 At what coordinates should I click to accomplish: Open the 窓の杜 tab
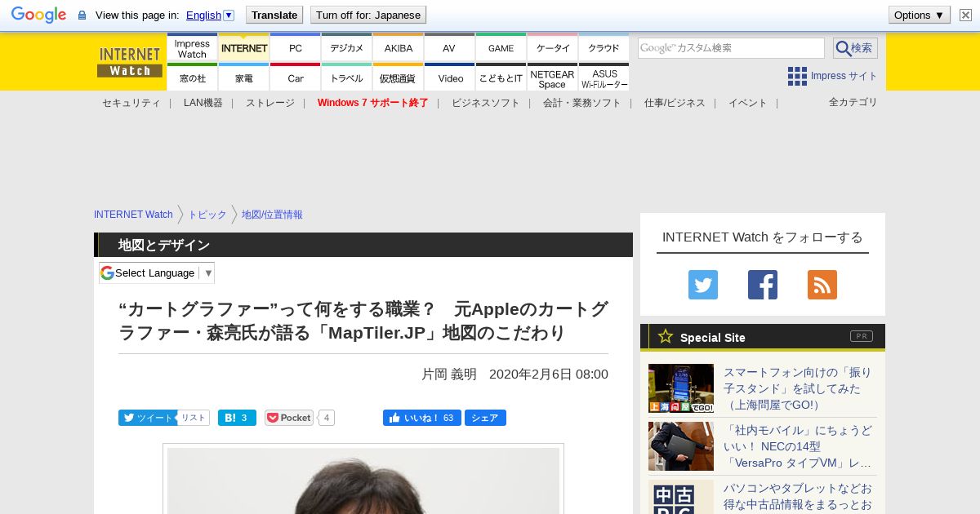[192, 78]
